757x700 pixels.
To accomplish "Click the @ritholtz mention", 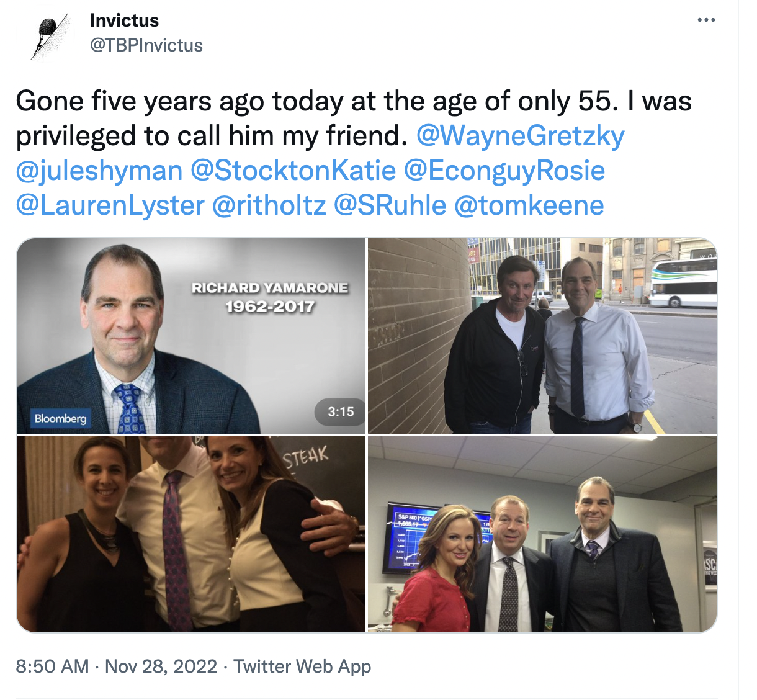I will (269, 205).
